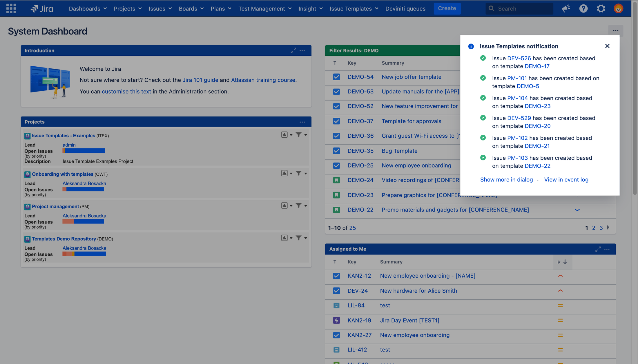Open the Help question mark icon
Viewport: 638px width, 364px height.
[x=583, y=8]
